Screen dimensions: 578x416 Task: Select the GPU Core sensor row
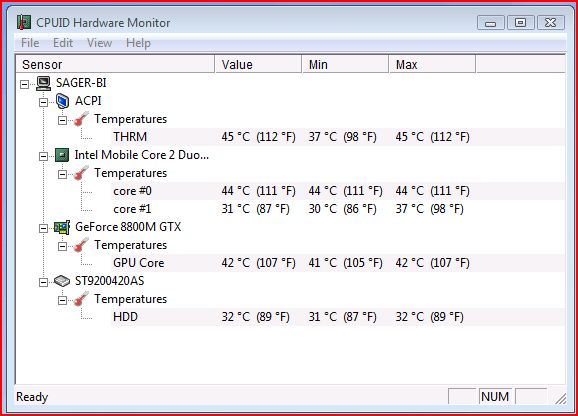pos(338,263)
